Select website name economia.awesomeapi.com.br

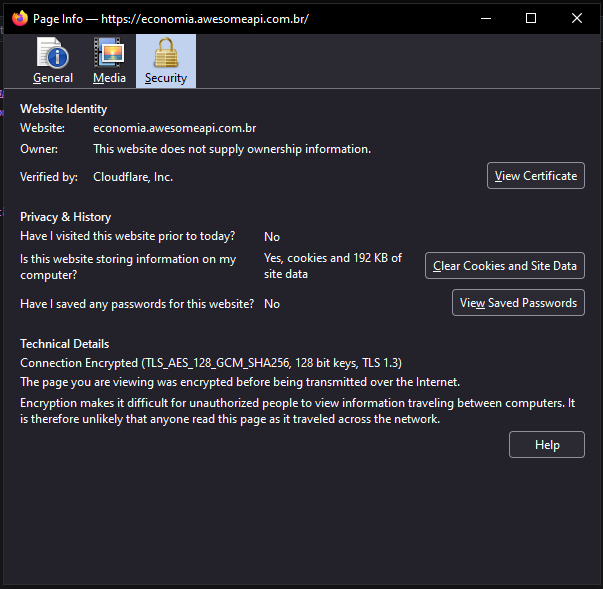tap(175, 128)
